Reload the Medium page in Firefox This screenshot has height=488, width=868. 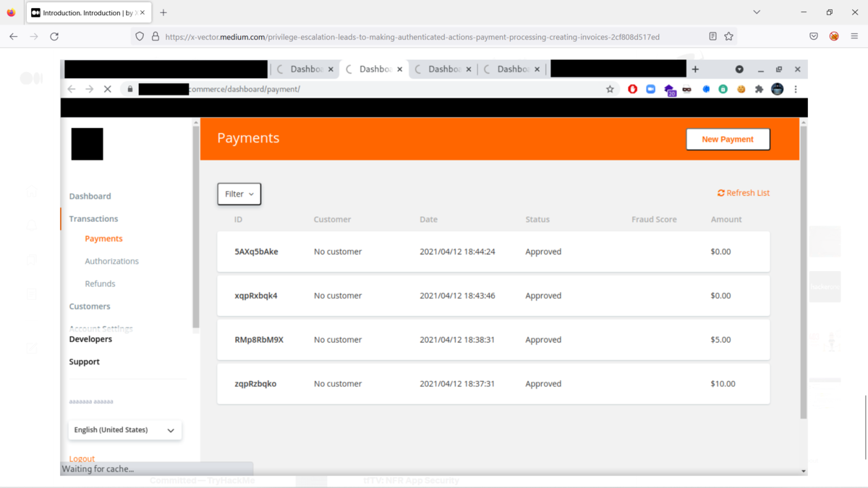(x=54, y=36)
